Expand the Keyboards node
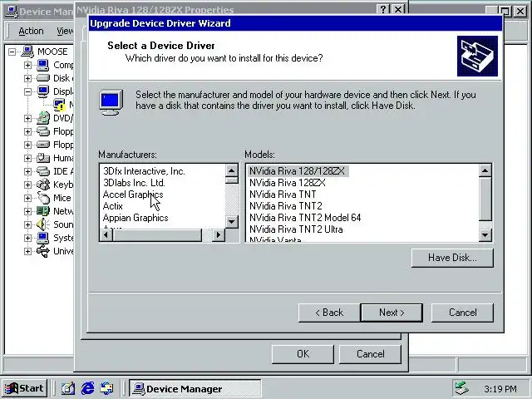 pyautogui.click(x=27, y=185)
